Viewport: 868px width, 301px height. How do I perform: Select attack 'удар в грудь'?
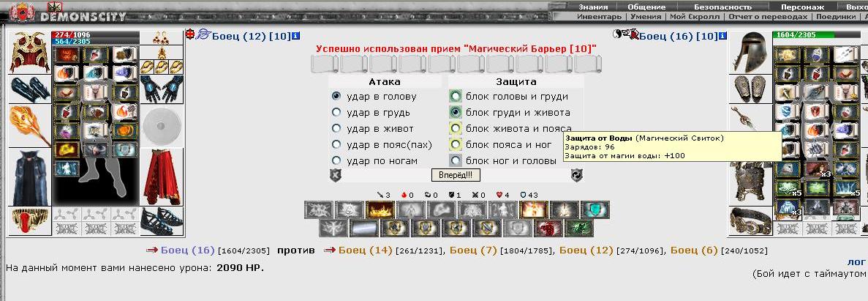tap(336, 113)
